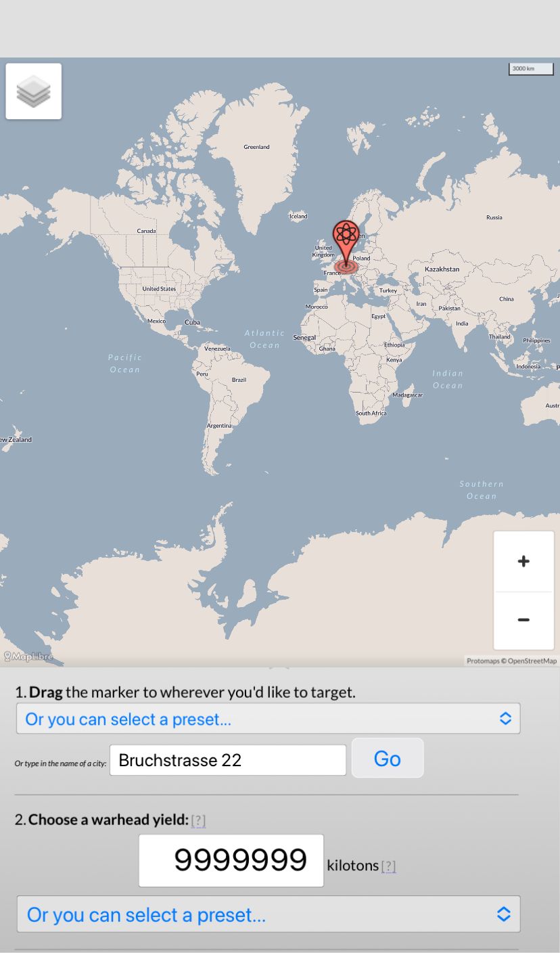Click the Russia label on the map
Screen dimensions: 560x953
[x=494, y=217]
